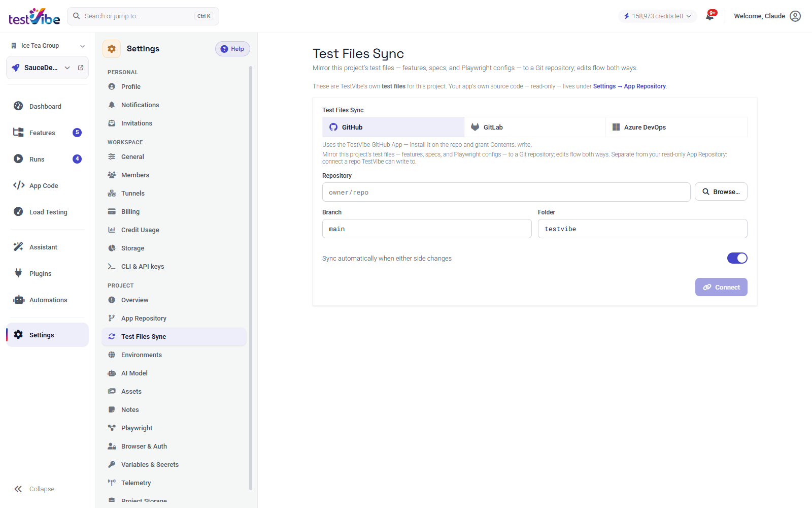Click the Connect button
This screenshot has width=812, height=508.
point(721,287)
